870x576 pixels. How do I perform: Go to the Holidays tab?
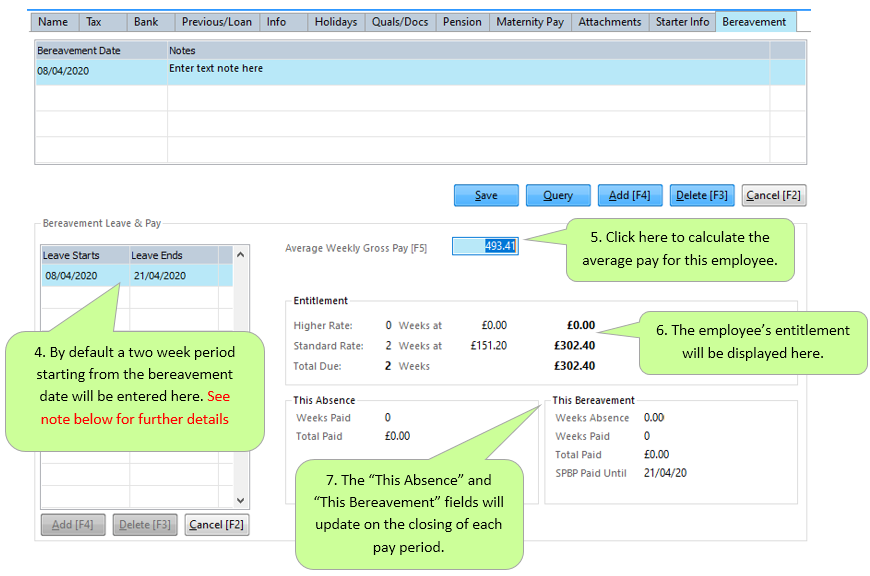(335, 22)
